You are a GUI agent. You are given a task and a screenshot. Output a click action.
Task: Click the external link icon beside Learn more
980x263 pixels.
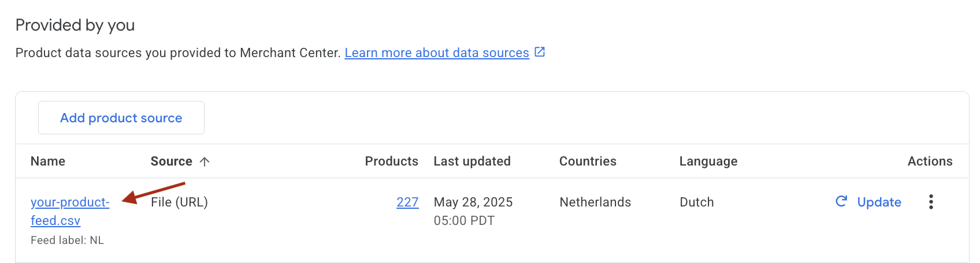(x=540, y=52)
